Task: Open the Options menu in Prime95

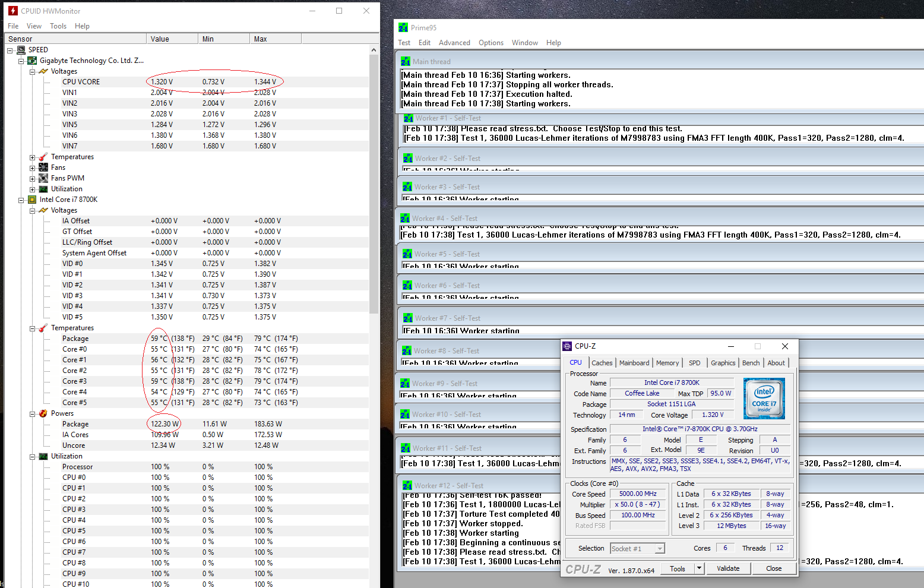Action: coord(491,43)
